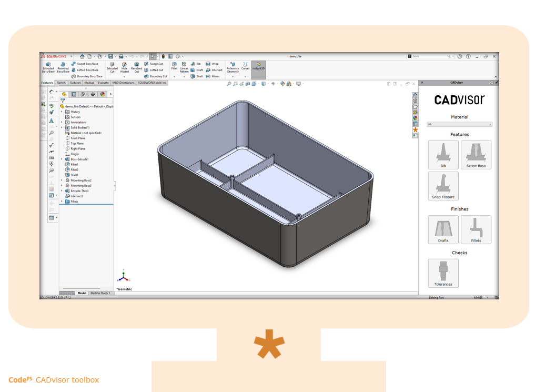Screen dimensions: 535x392
Task: Choose the Swept Cut command
Action: click(x=154, y=64)
